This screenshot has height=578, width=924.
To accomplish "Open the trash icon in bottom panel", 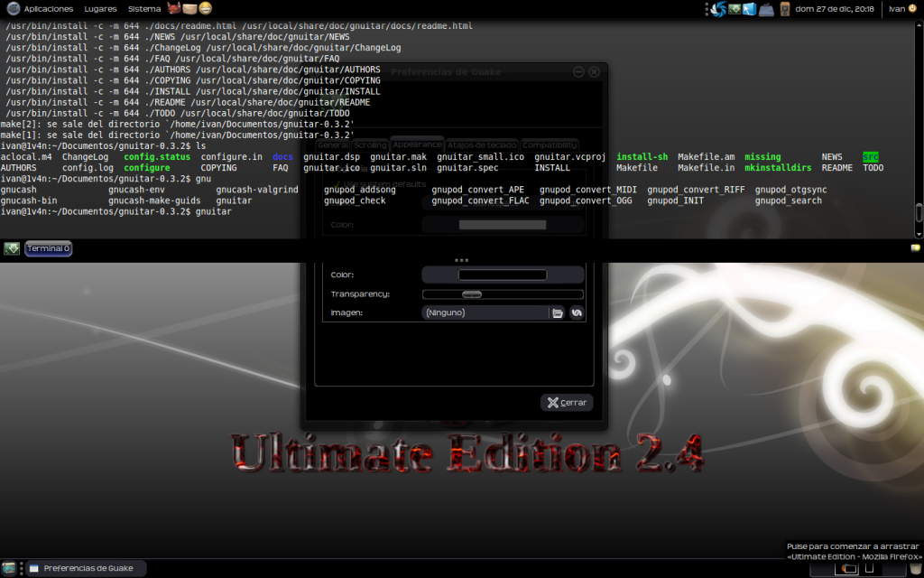I will point(915,569).
